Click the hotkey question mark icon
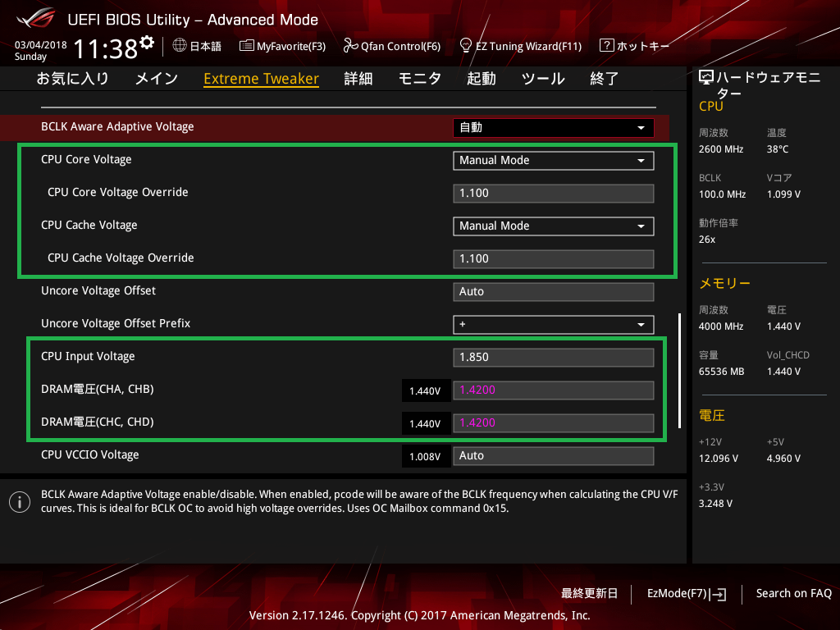The width and height of the screenshot is (840, 630). [606, 46]
